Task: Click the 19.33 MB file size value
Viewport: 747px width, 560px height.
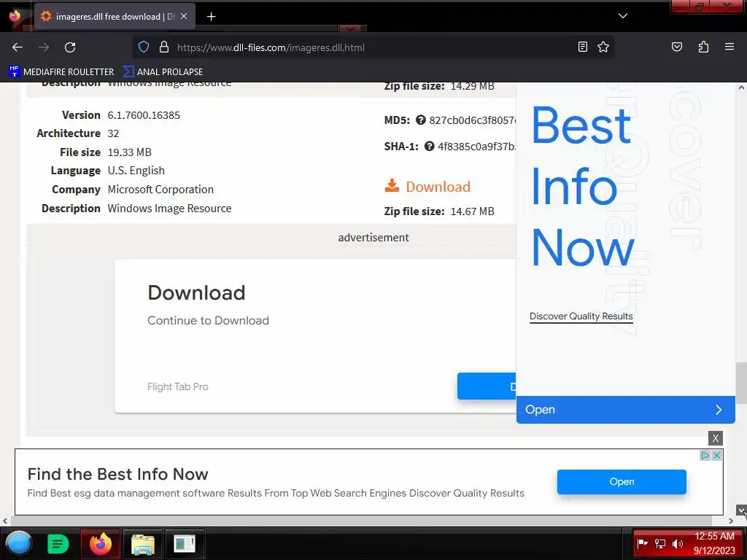Action: pyautogui.click(x=130, y=152)
